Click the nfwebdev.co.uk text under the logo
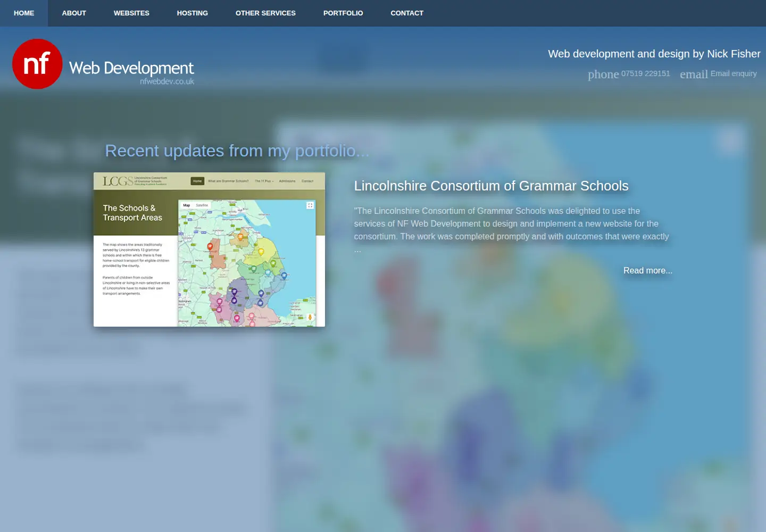766x532 pixels. (167, 81)
